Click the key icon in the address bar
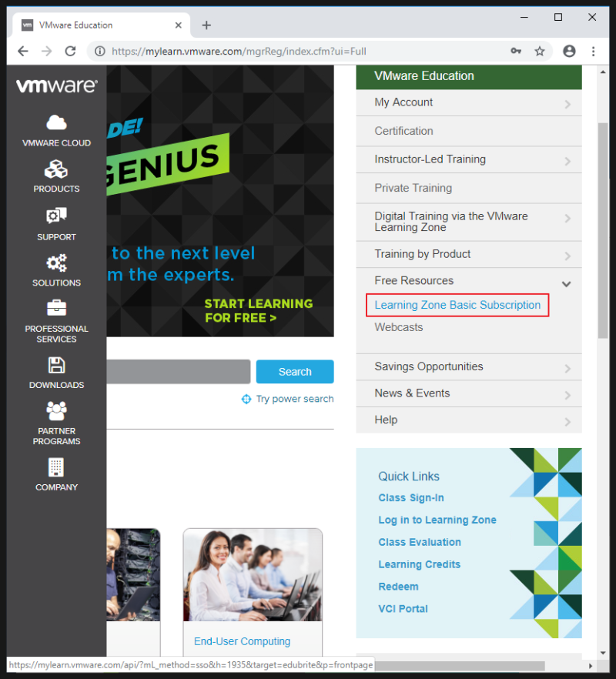 [x=516, y=51]
